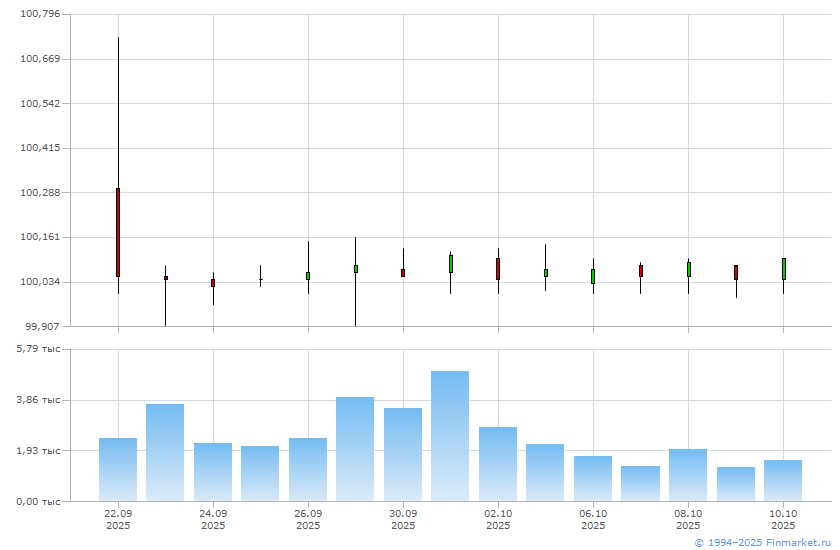Select the volume bar for 06.10
Image resolution: width=840 pixels, height=550 pixels.
coord(593,477)
